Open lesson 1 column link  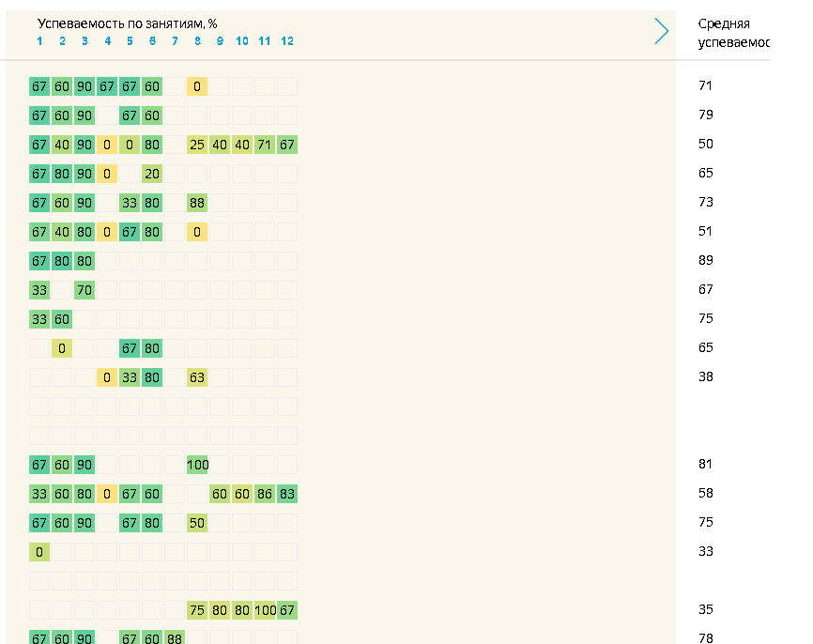[x=40, y=41]
